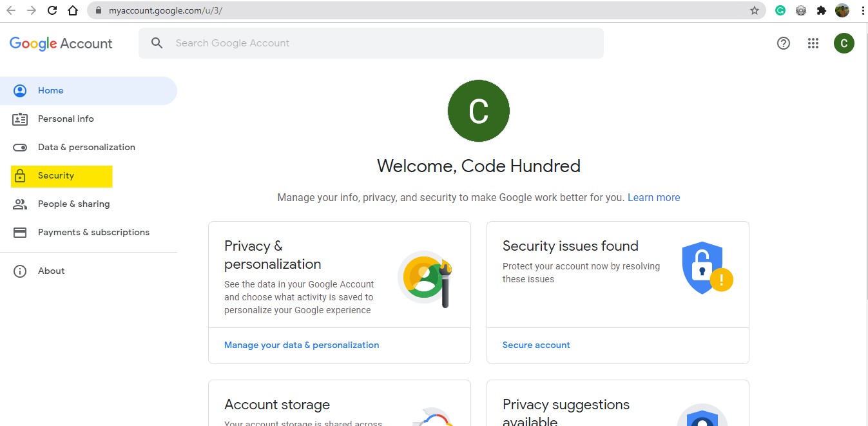The height and width of the screenshot is (426, 868).
Task: Reload the page with refresh icon
Action: click(52, 10)
